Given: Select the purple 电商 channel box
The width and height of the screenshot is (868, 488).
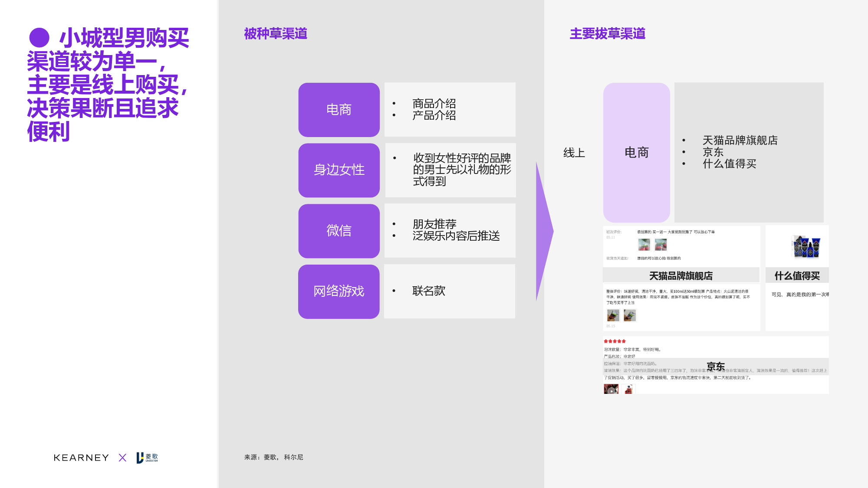Looking at the screenshot, I should pos(339,110).
